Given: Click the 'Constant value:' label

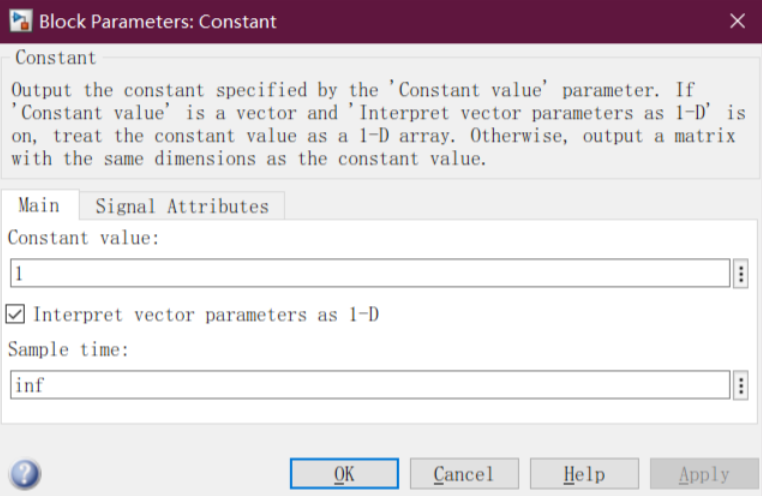Looking at the screenshot, I should 84,238.
